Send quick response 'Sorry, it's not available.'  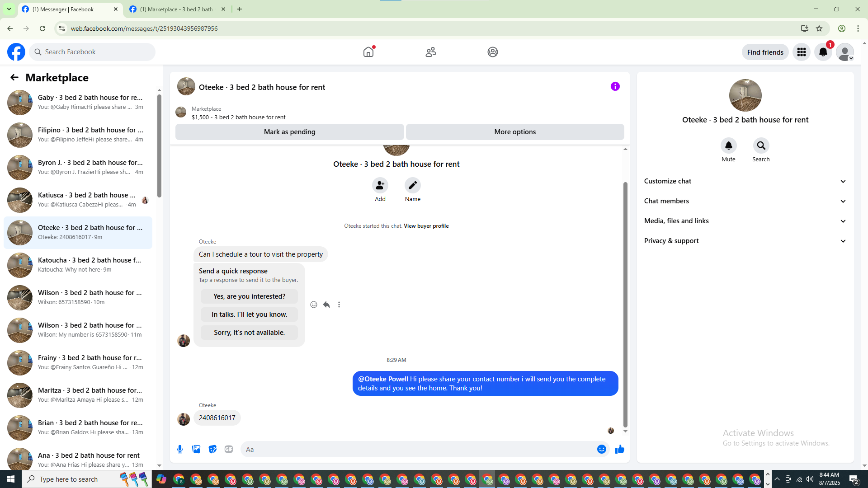(x=250, y=333)
